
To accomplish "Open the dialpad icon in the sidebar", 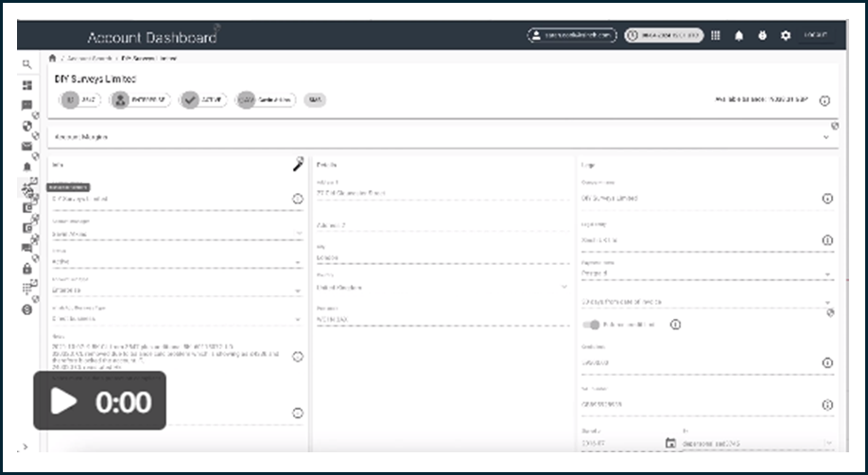I will 26,289.
